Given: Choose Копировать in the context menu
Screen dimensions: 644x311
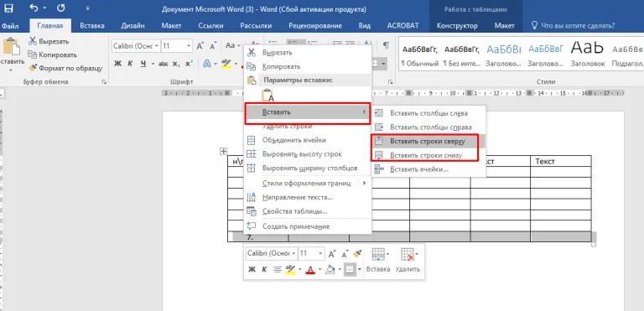Looking at the screenshot, I should [308, 66].
